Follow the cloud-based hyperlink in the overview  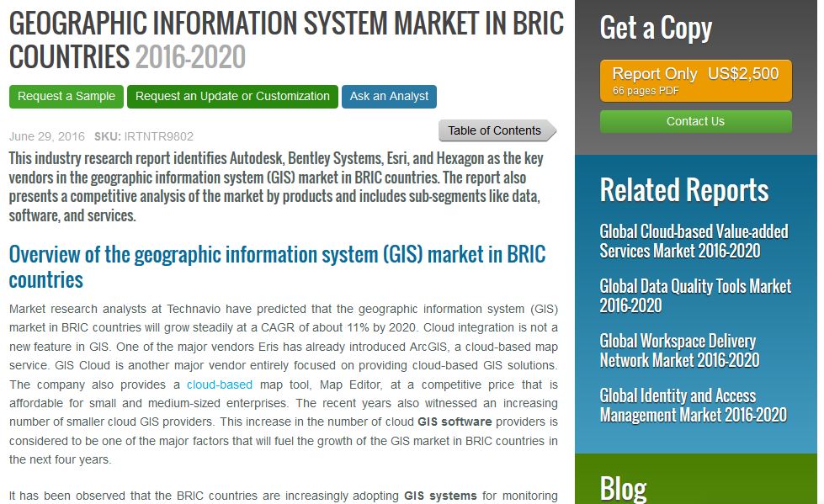(220, 385)
